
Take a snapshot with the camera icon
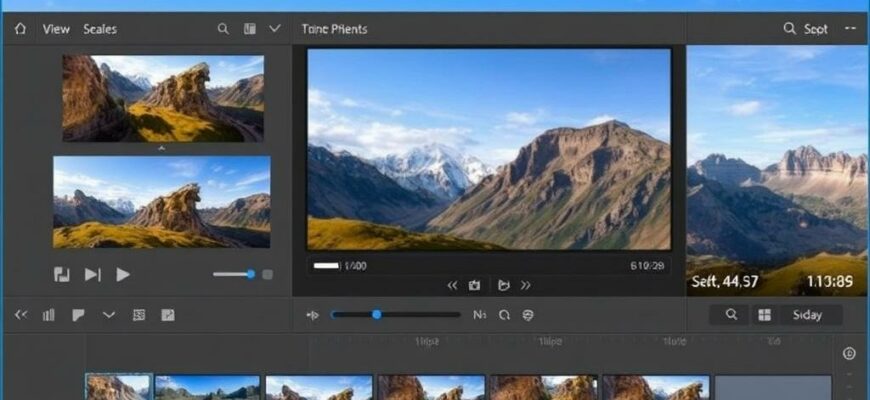(474, 285)
